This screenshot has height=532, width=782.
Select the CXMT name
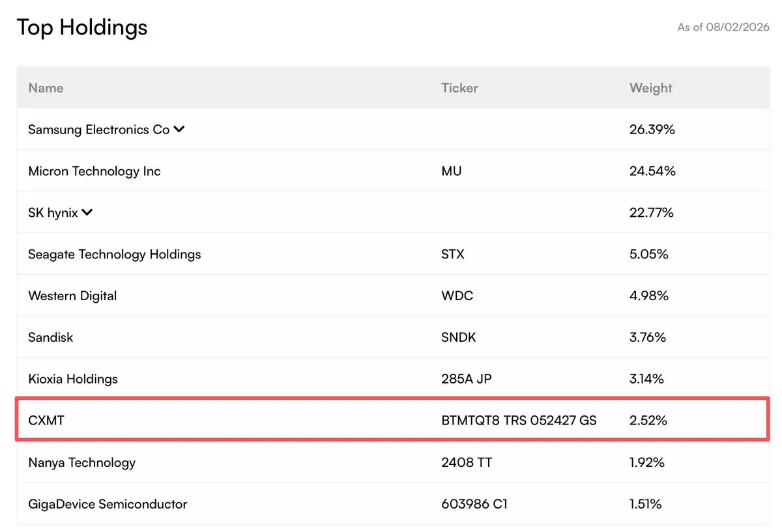46,421
